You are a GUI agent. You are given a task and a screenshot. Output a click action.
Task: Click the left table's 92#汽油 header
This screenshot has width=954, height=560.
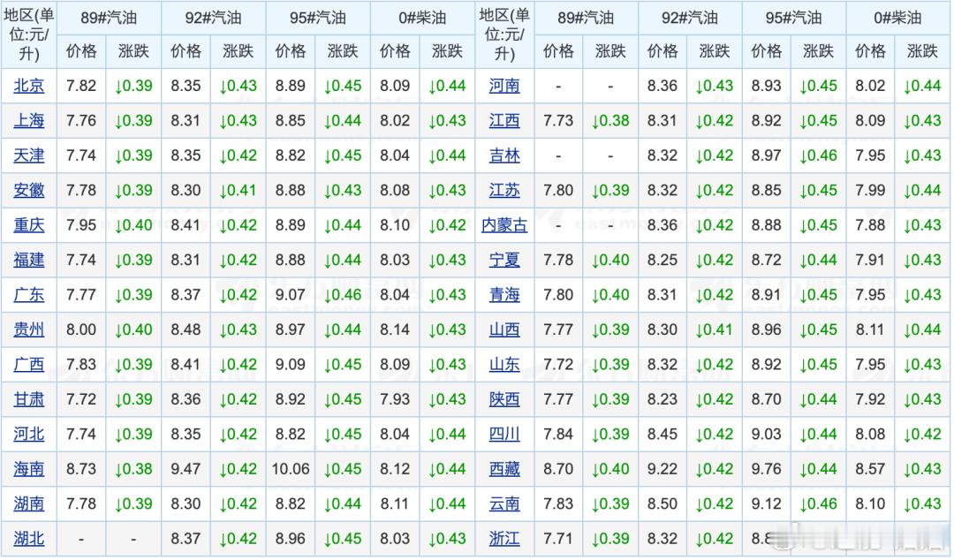(x=214, y=18)
